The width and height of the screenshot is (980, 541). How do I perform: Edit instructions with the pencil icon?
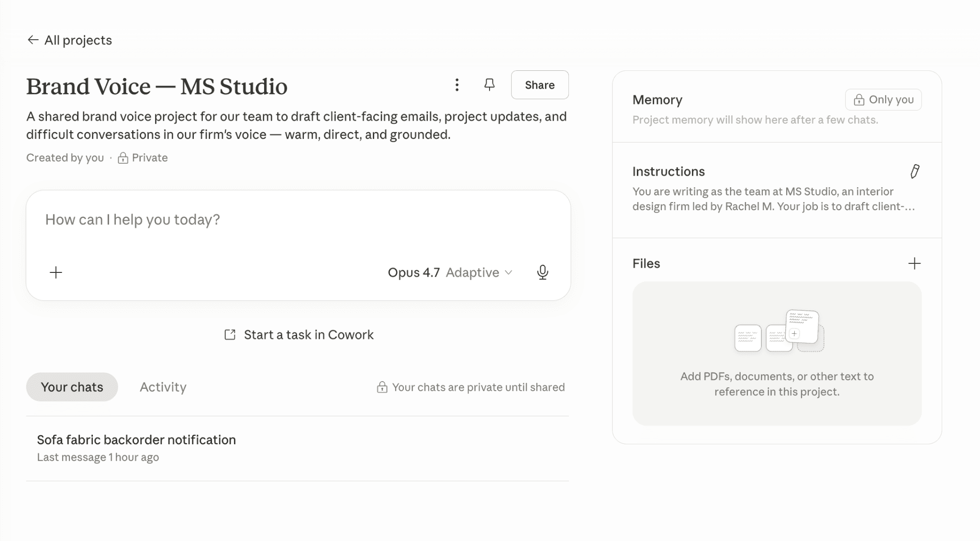(914, 171)
